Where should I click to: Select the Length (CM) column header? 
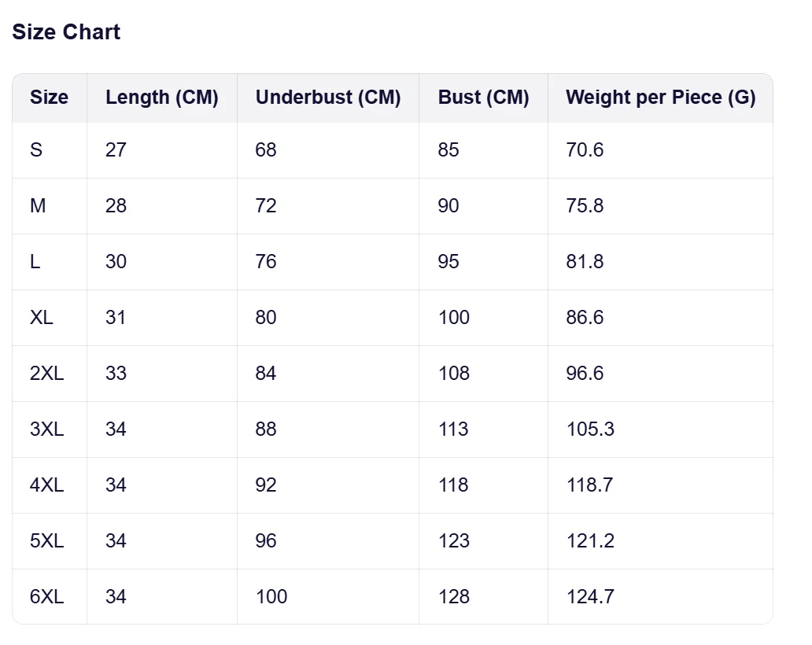pos(161,98)
